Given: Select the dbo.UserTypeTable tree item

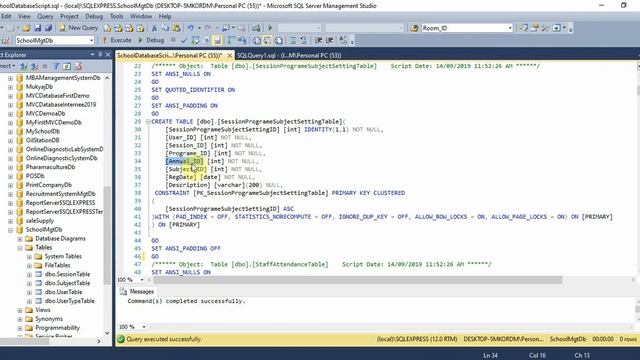Looking at the screenshot, I should (69, 301).
